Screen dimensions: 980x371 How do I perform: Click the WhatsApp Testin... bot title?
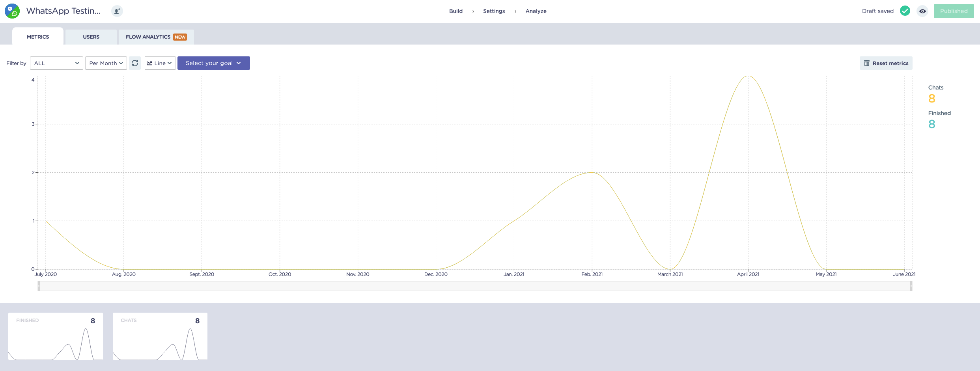[x=63, y=11]
